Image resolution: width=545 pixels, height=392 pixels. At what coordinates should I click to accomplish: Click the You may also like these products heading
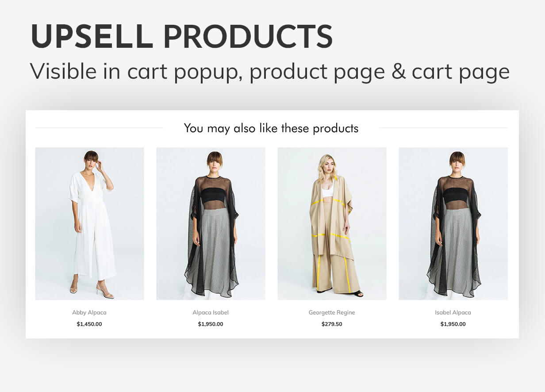(x=271, y=128)
